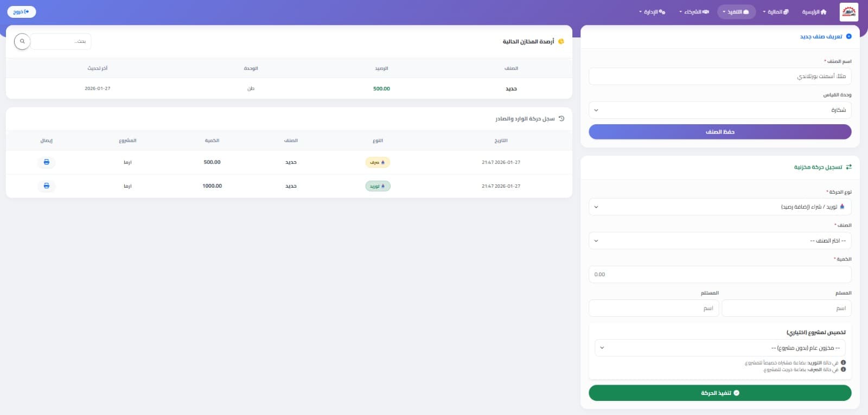868x415 pixels.
Task: Click the search magnifier icon button
Action: point(22,41)
